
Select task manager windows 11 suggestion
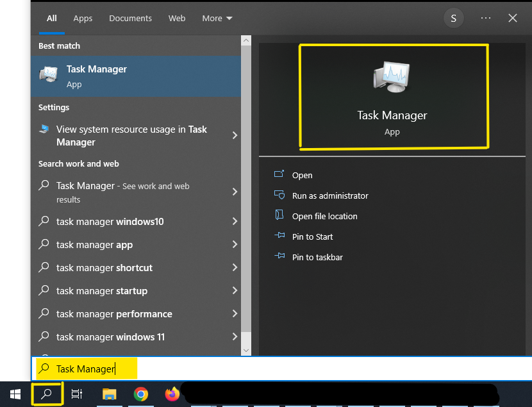[136, 336]
